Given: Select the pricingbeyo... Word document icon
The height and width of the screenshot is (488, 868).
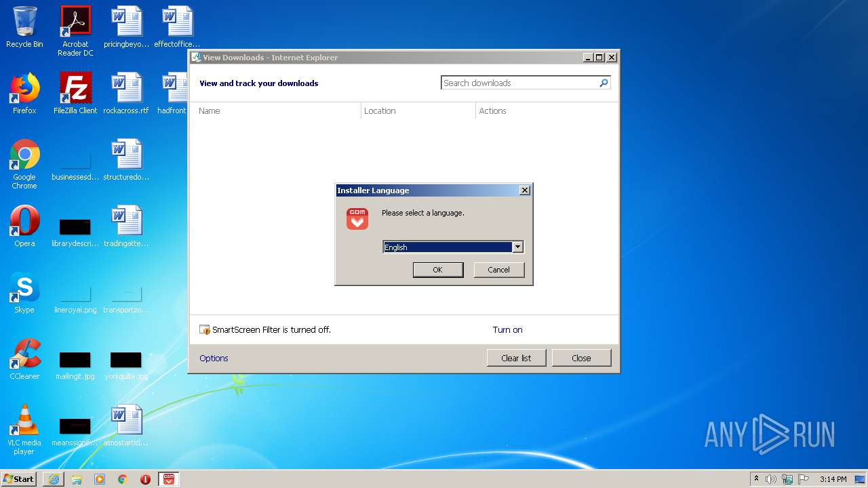Looking at the screenshot, I should [x=126, y=28].
